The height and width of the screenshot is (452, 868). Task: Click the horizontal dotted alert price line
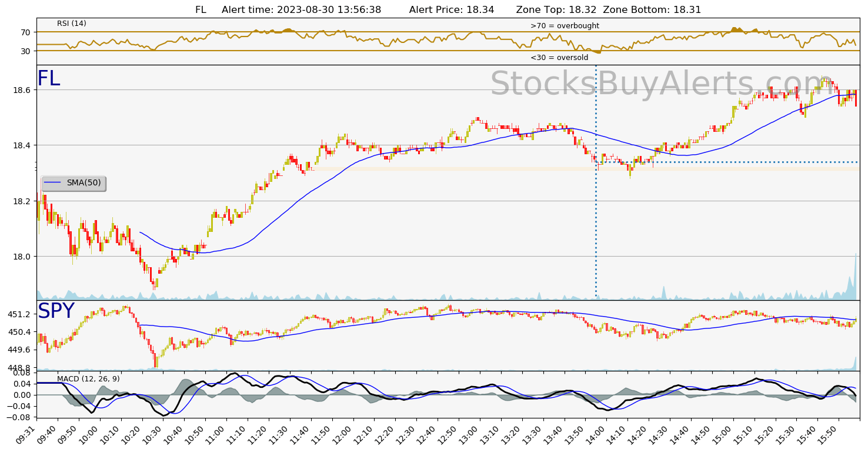[727, 162]
